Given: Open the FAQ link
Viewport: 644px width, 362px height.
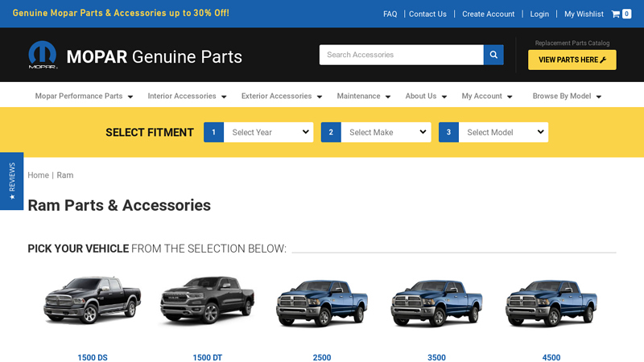Looking at the screenshot, I should pyautogui.click(x=390, y=14).
